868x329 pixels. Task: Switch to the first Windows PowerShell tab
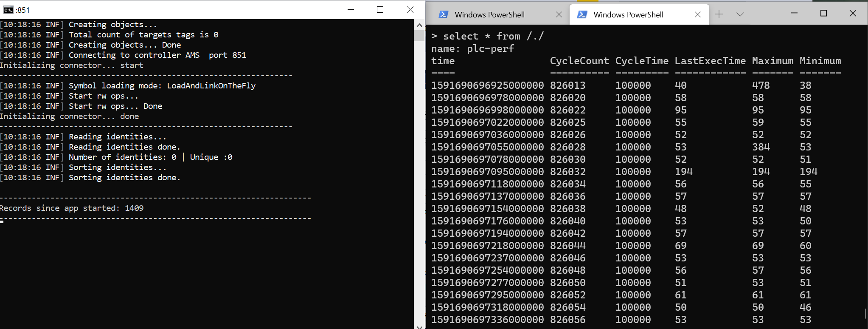[x=500, y=14]
